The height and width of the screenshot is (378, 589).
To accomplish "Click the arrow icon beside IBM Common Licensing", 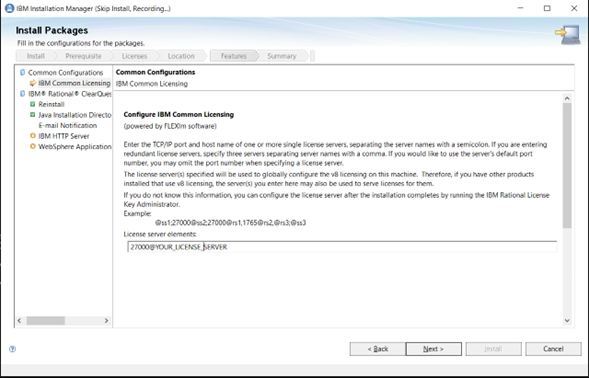I will 33,83.
